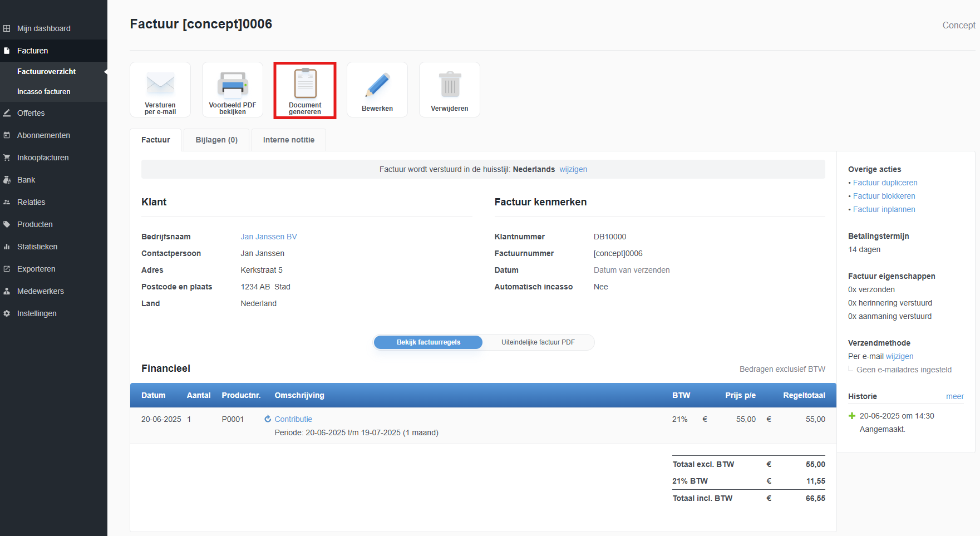Open Mijn dashboard in the sidebar
This screenshot has width=980, height=536.
43,28
